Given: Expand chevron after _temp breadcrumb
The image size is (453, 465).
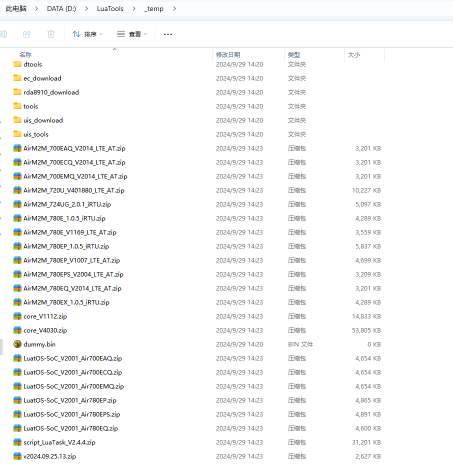Looking at the screenshot, I should coord(174,9).
